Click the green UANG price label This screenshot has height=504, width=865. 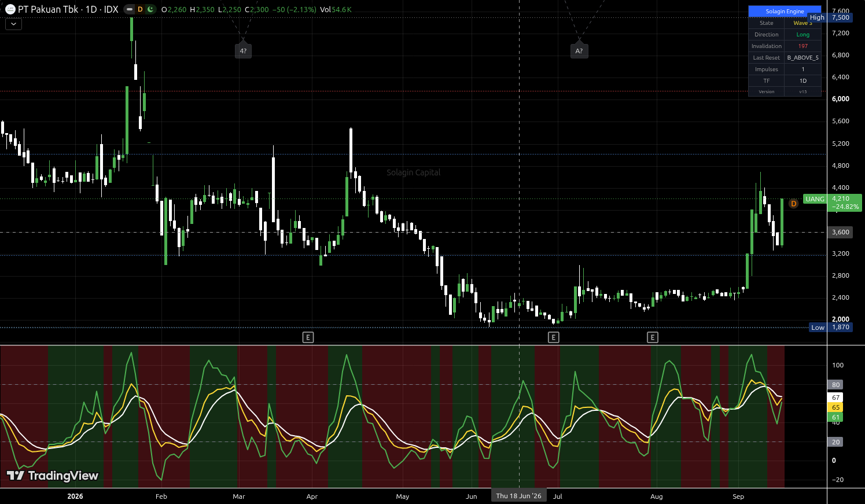[x=815, y=199]
